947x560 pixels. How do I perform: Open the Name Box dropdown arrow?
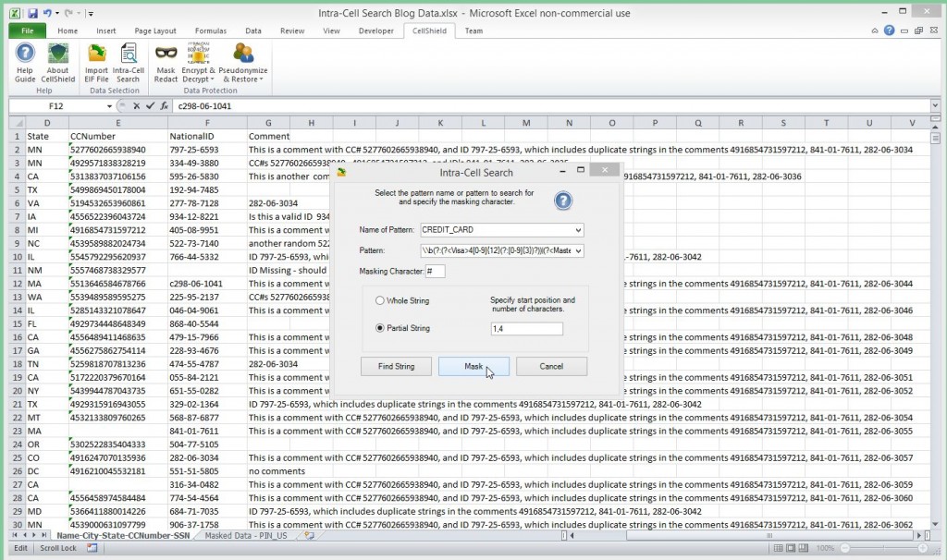click(109, 106)
